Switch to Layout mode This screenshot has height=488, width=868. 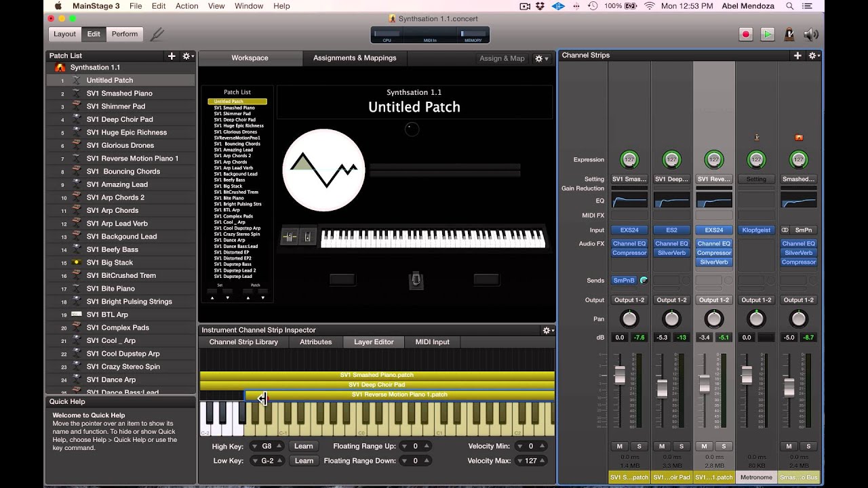(65, 34)
